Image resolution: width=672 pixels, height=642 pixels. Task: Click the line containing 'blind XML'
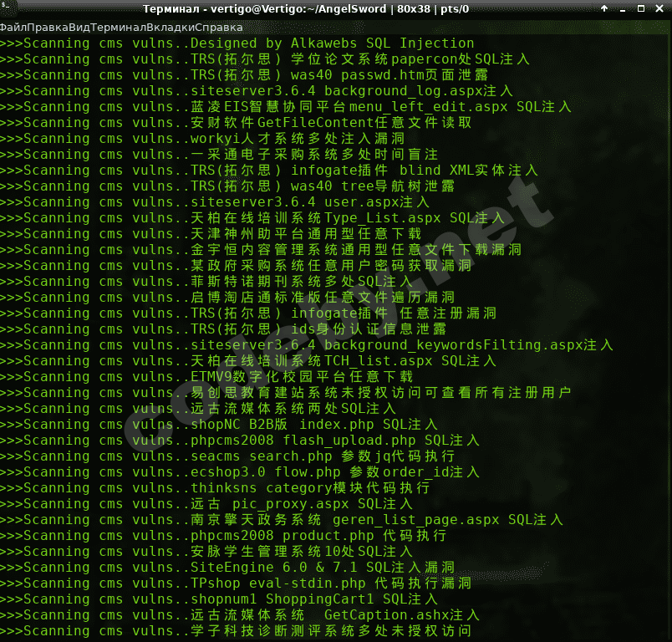pos(268,171)
